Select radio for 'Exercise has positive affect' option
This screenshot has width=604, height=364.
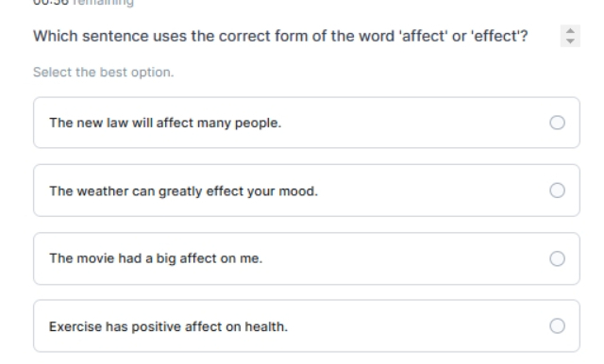click(x=557, y=326)
